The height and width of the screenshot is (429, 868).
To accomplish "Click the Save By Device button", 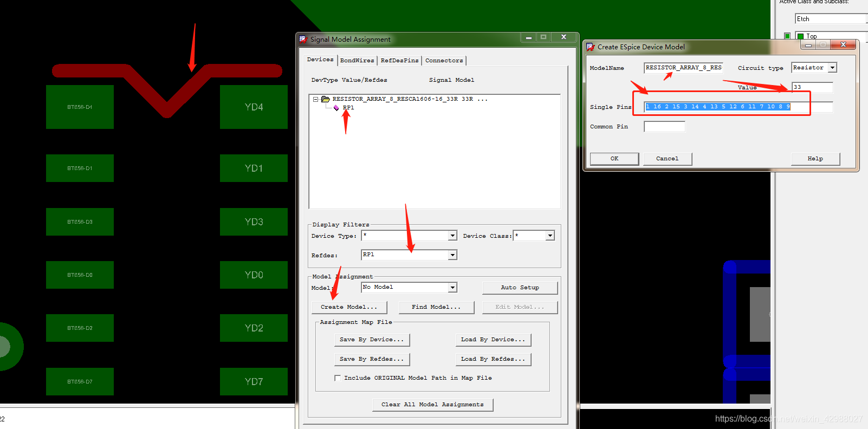I will tap(372, 340).
